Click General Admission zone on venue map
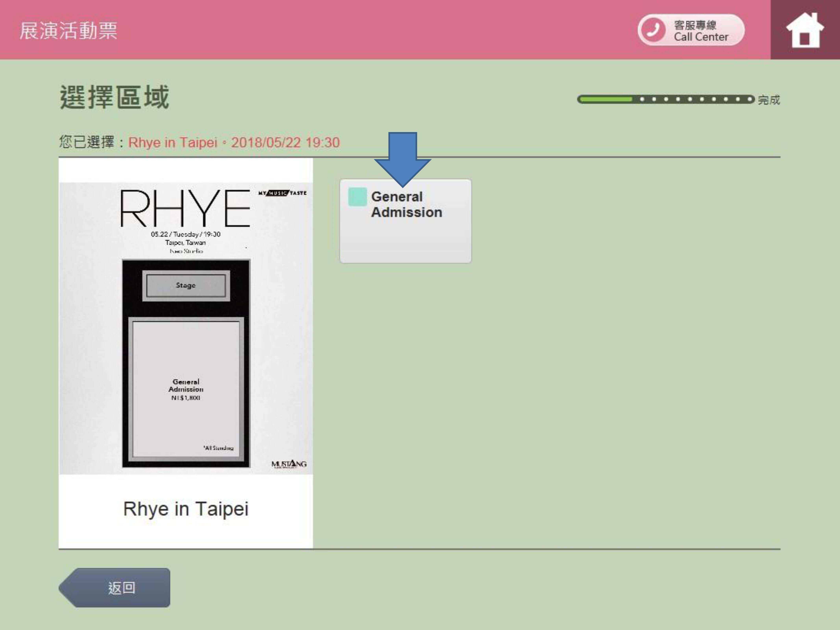This screenshot has width=840, height=630. point(186,389)
